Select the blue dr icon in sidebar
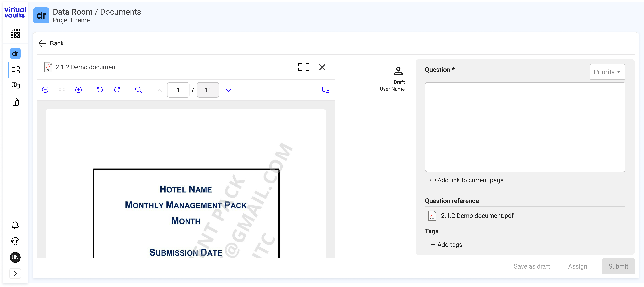 15,53
